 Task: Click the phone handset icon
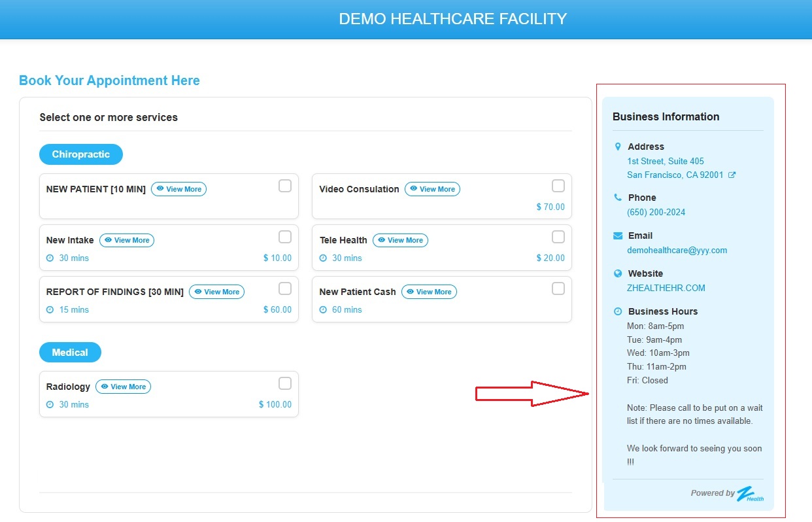[618, 198]
